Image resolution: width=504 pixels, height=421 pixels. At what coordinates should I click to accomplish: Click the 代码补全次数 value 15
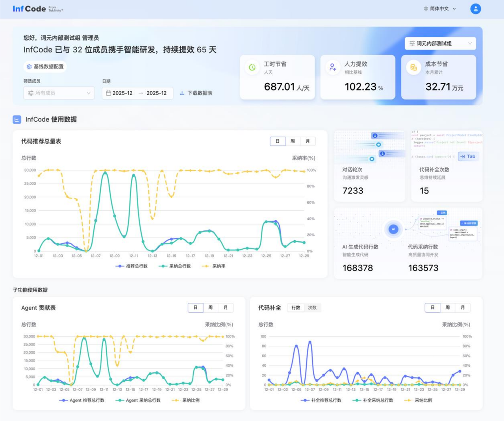click(424, 191)
